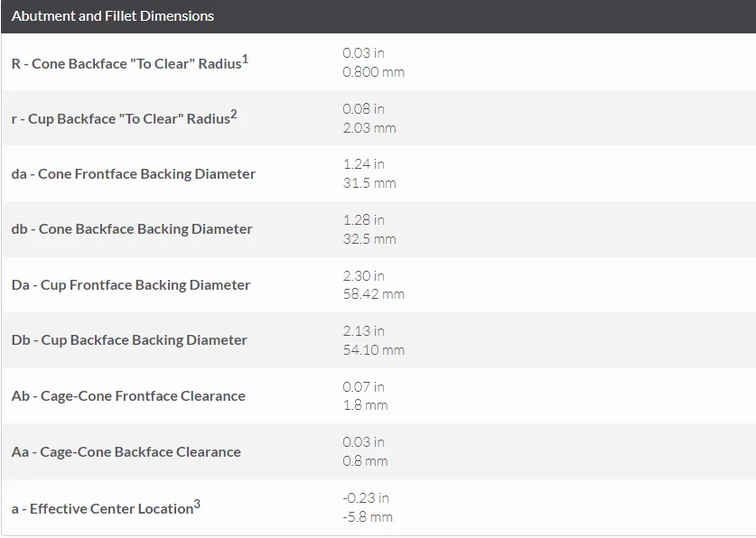
Task: Select the da - Cone Frontface Backing Diameter label
Action: pyautogui.click(x=133, y=173)
